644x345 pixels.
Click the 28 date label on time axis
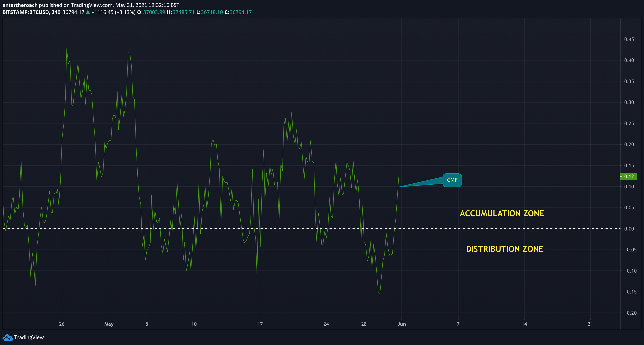(364, 324)
